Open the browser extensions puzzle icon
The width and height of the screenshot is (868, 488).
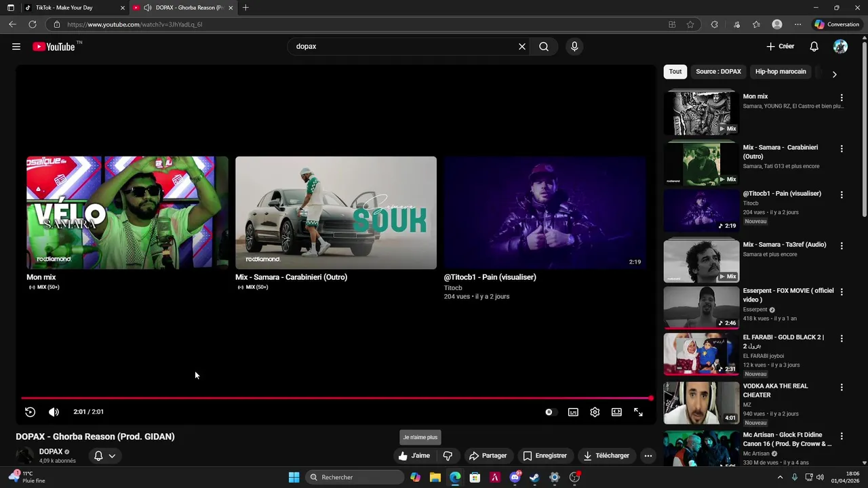coord(714,24)
